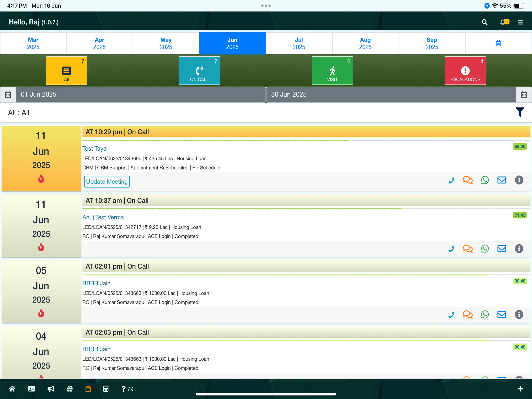Switch to Mar 2025 tab
The width and height of the screenshot is (532, 399).
[33, 43]
